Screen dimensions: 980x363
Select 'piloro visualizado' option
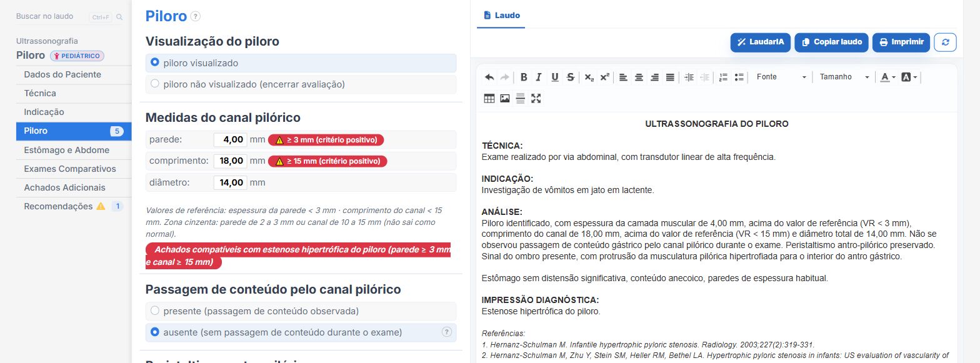click(x=301, y=63)
